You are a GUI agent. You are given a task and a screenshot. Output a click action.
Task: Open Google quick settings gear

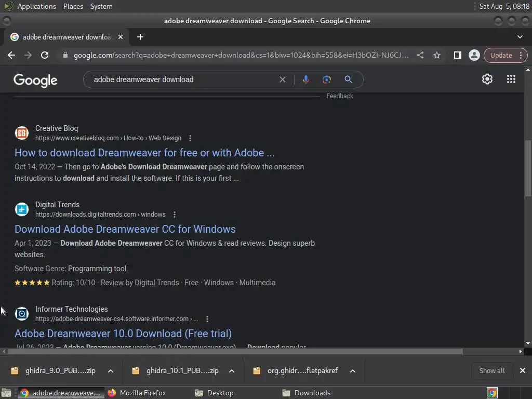pyautogui.click(x=487, y=79)
